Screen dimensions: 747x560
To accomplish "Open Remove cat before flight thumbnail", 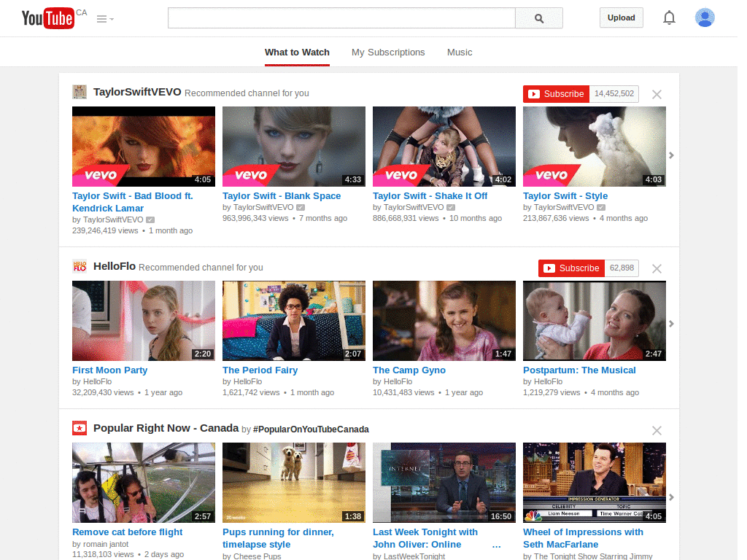I will click(x=144, y=483).
